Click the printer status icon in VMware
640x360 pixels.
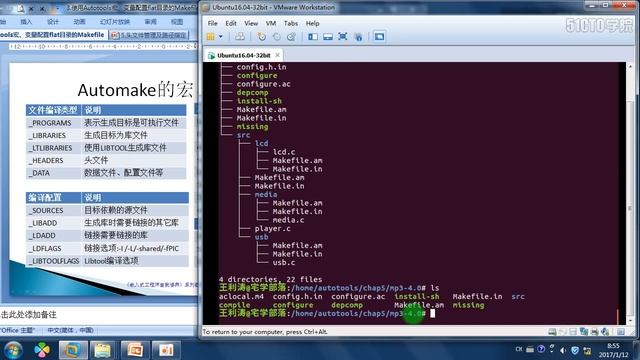(594, 332)
